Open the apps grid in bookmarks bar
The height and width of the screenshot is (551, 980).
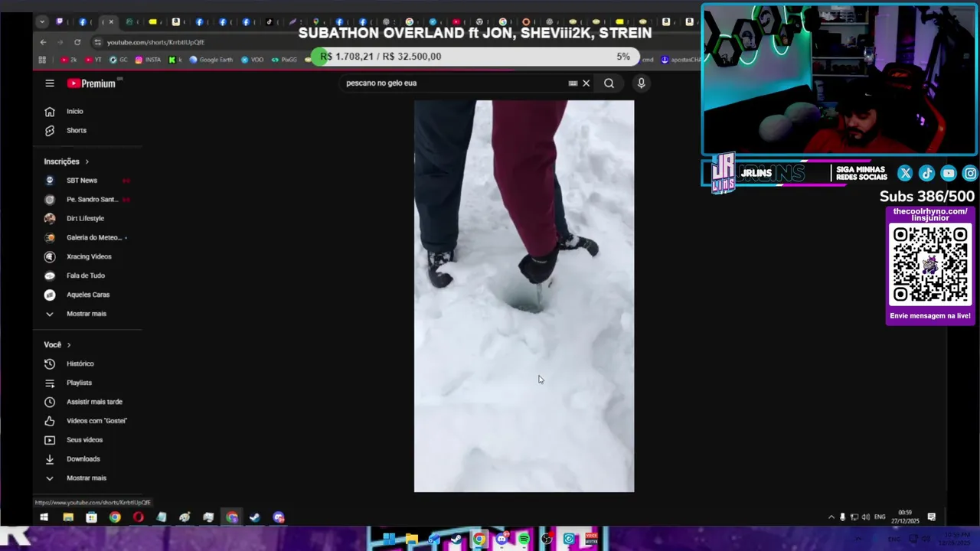[x=42, y=60]
